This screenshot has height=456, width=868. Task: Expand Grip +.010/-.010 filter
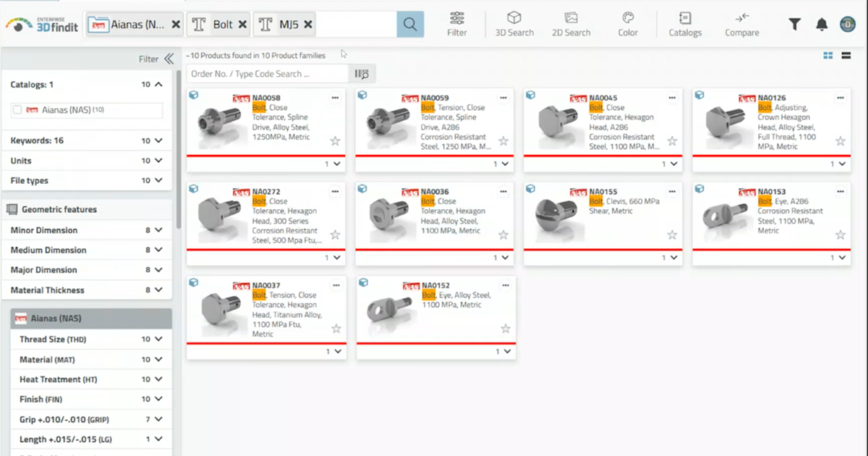tap(158, 419)
